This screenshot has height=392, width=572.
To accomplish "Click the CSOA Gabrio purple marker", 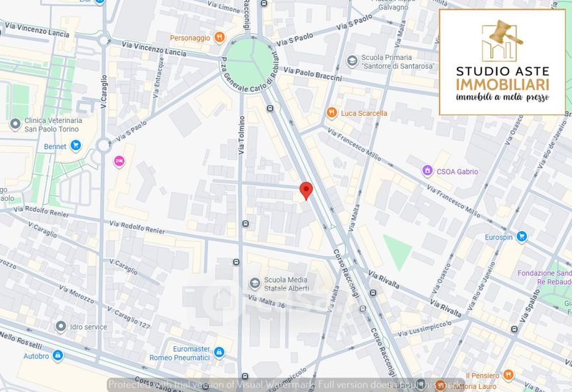I will 428,171.
